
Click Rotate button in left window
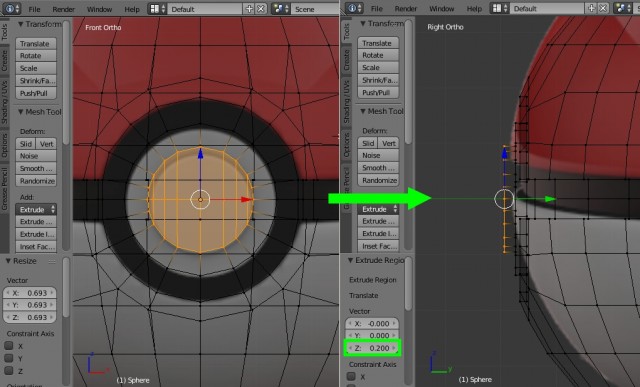(x=36, y=56)
